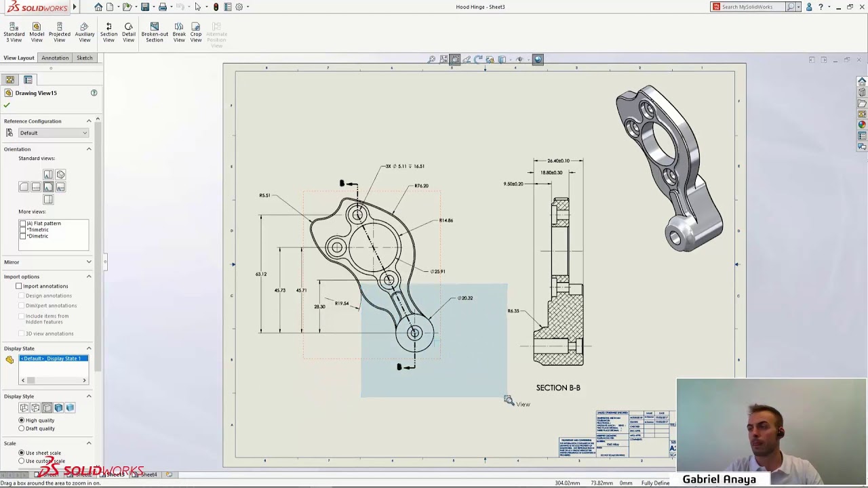The height and width of the screenshot is (488, 868).
Task: Collapse the Display Style section
Action: click(89, 396)
